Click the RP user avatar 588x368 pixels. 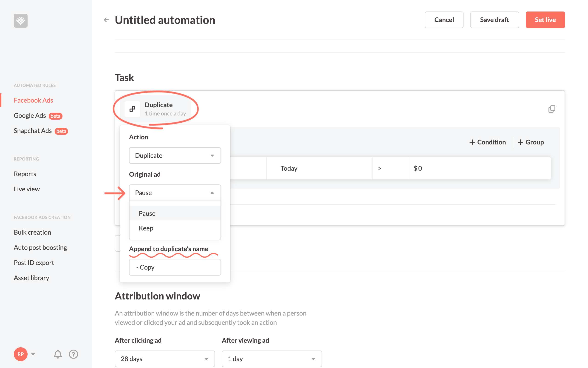pyautogui.click(x=21, y=354)
